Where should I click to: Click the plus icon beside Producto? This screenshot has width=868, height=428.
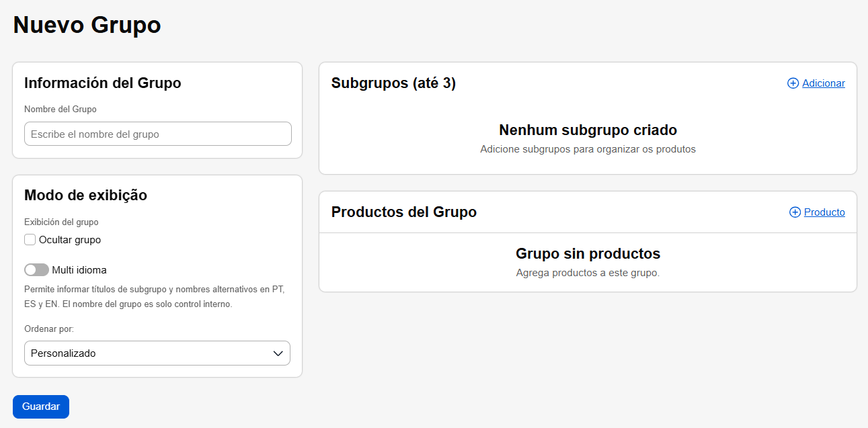(795, 212)
